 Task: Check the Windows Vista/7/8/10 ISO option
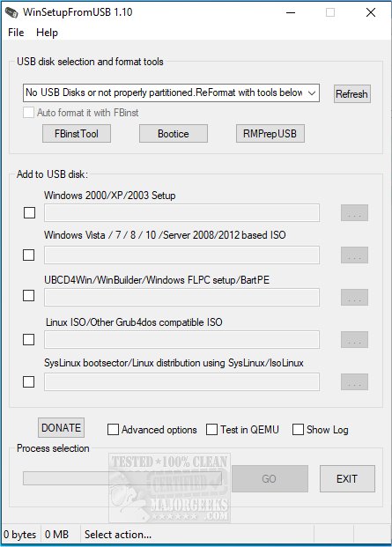tap(28, 255)
